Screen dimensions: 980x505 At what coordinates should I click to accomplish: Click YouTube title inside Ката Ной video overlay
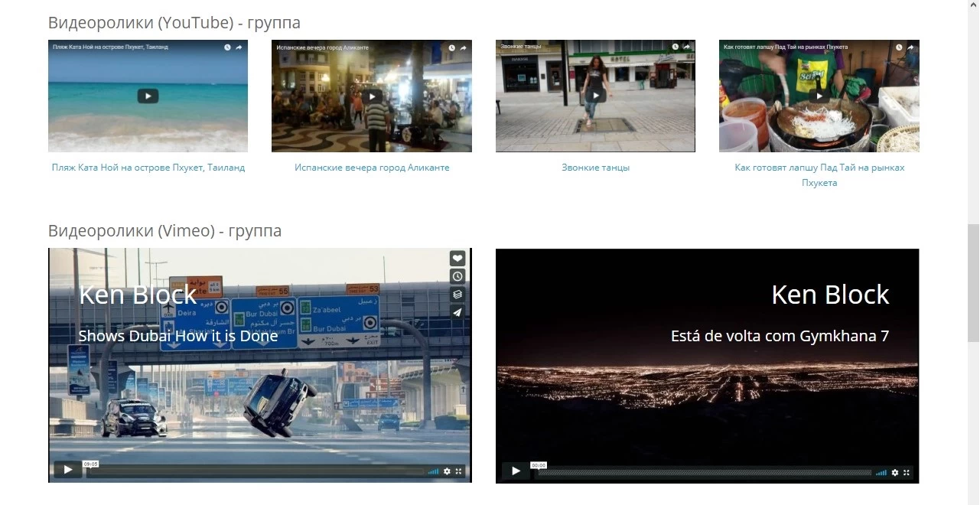tap(110, 47)
